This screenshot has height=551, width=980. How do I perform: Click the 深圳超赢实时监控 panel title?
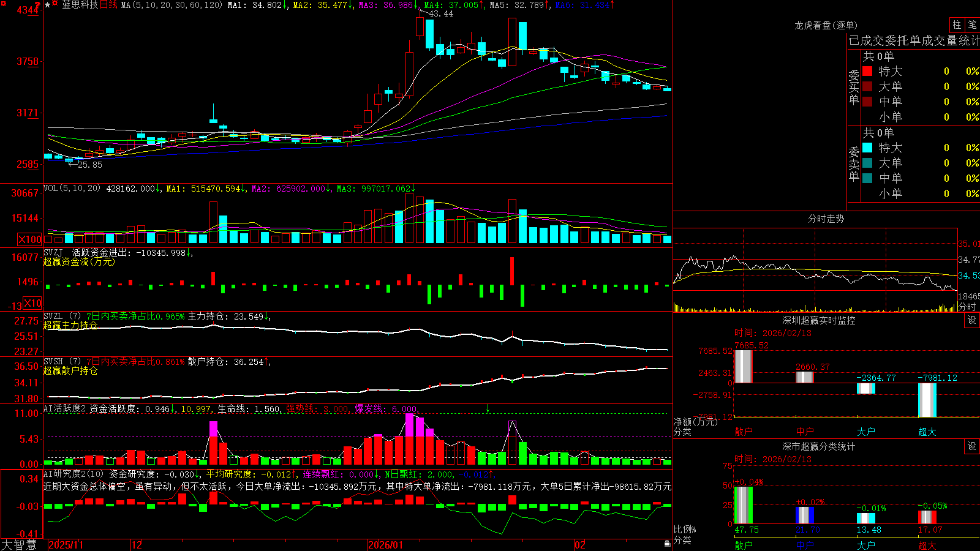pos(819,320)
